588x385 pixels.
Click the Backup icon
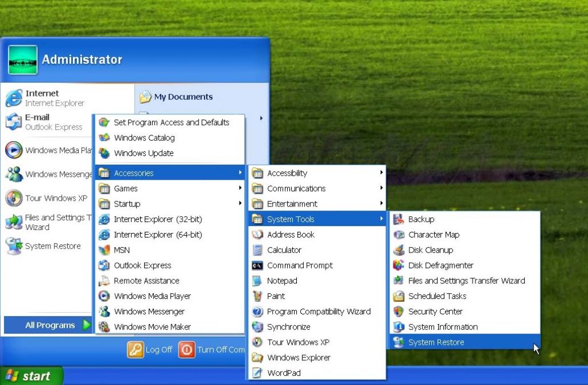(399, 219)
